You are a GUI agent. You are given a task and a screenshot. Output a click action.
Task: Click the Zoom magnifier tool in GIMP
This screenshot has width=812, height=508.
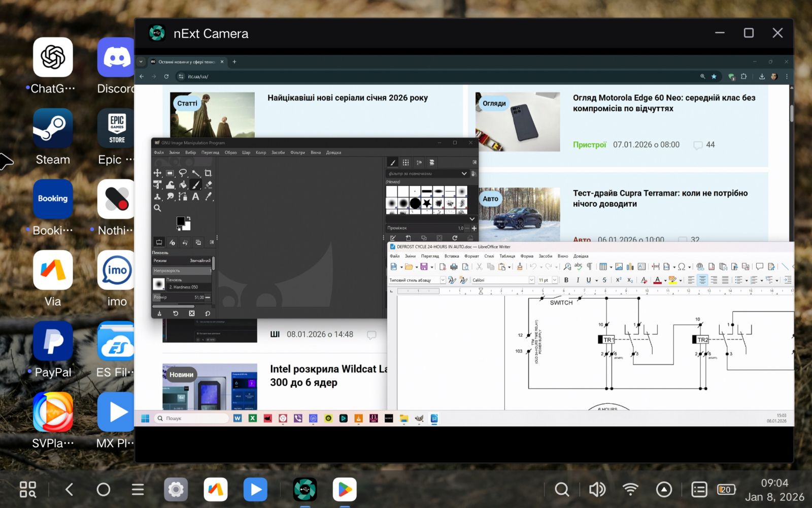click(x=157, y=208)
